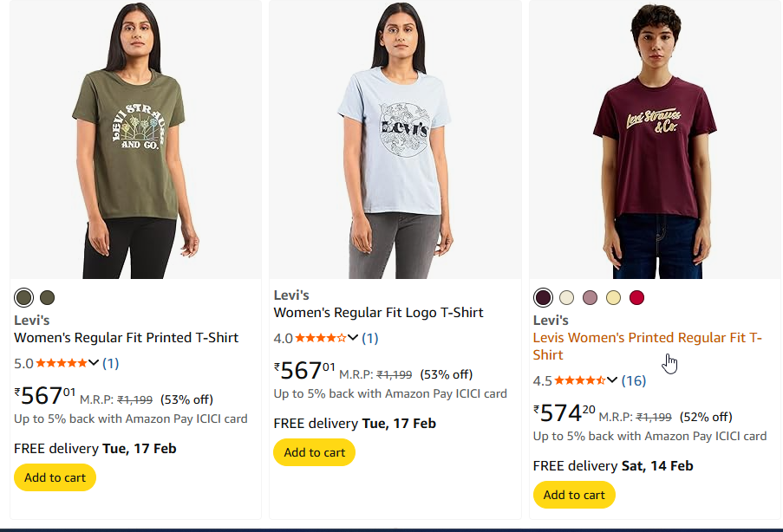Select the maroon color swatch
This screenshot has height=532, width=783.
(543, 298)
